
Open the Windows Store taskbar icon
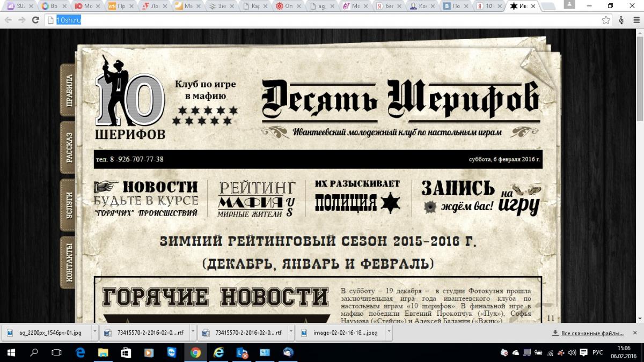pyautogui.click(x=126, y=352)
